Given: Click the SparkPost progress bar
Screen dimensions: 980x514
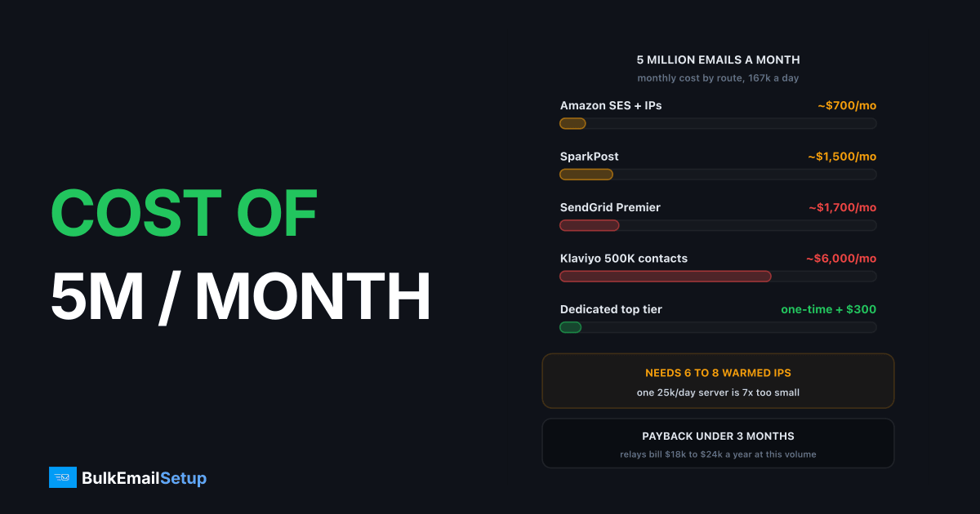Looking at the screenshot, I should [x=718, y=175].
